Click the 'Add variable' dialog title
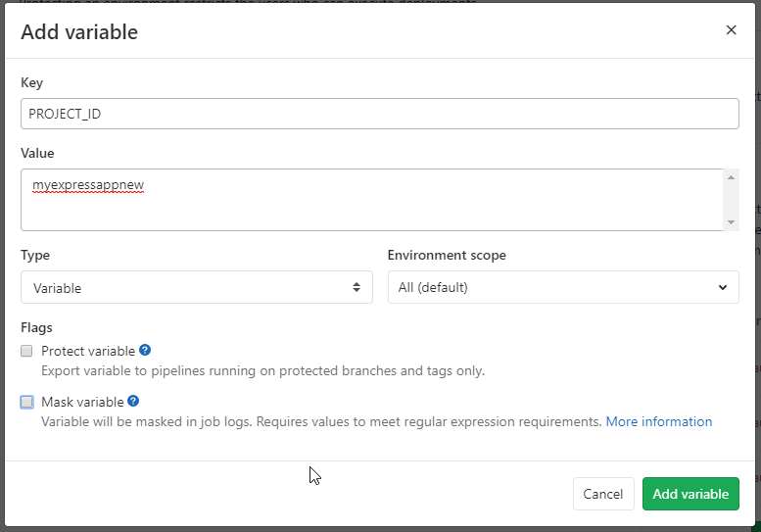The height and width of the screenshot is (532, 761). pos(79,32)
